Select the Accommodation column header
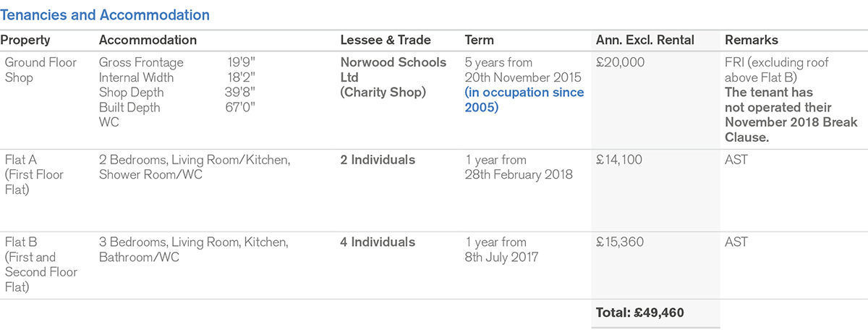 pyautogui.click(x=148, y=41)
